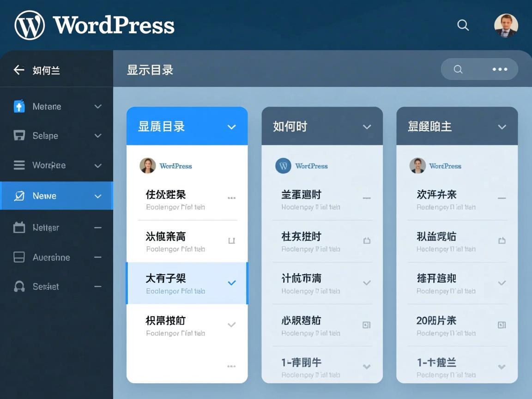This screenshot has width=532, height=399.
Task: Click the Selape bag icon in sidebar
Action: pos(19,136)
